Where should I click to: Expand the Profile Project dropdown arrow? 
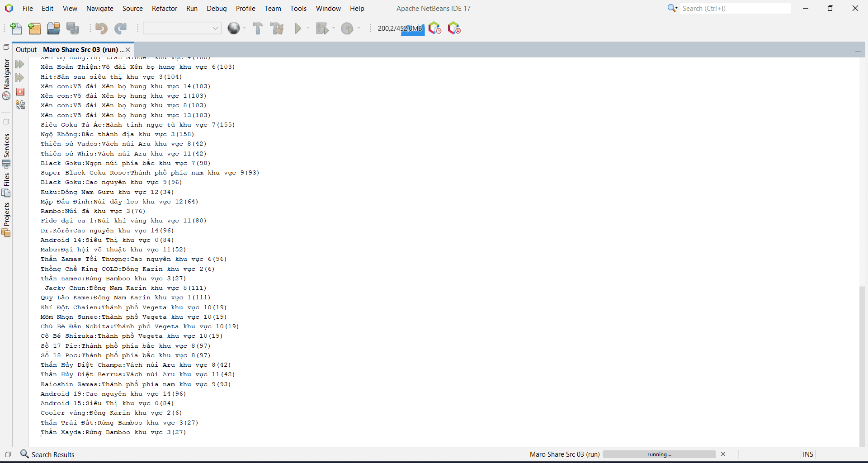pyautogui.click(x=359, y=28)
